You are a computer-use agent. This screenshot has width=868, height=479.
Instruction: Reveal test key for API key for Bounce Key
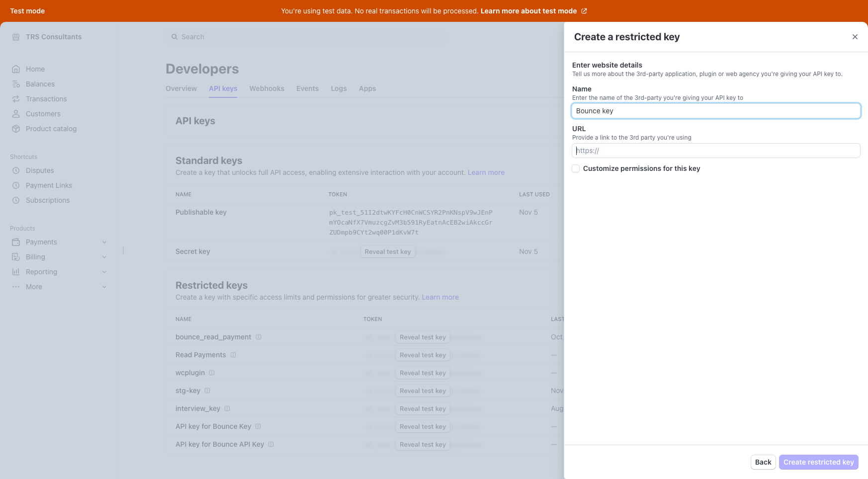pos(423,427)
